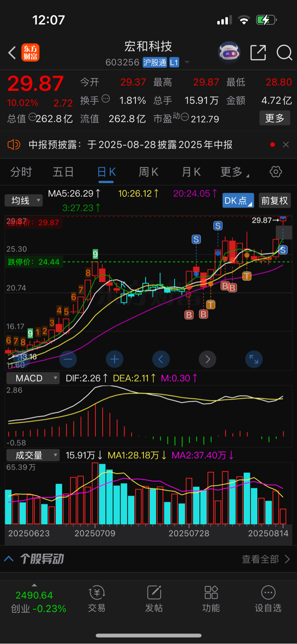Screen dimensions: 297x644
Task: Open 更多 quote details
Action: pos(275,118)
